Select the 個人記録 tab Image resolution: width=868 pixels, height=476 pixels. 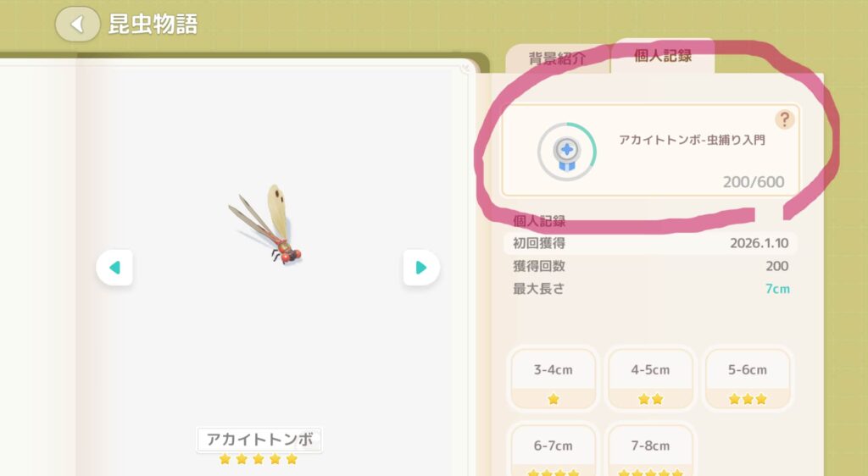[x=663, y=55]
